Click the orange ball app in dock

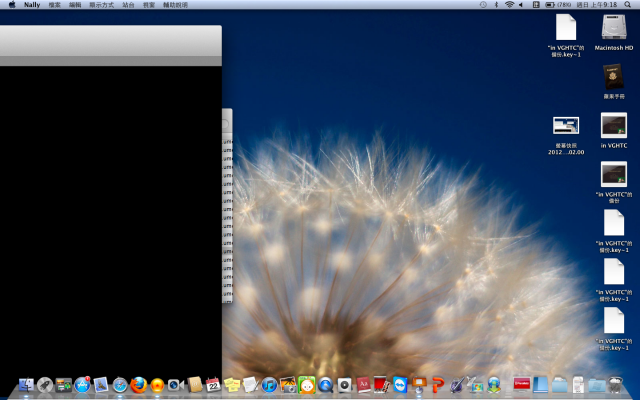click(157, 385)
